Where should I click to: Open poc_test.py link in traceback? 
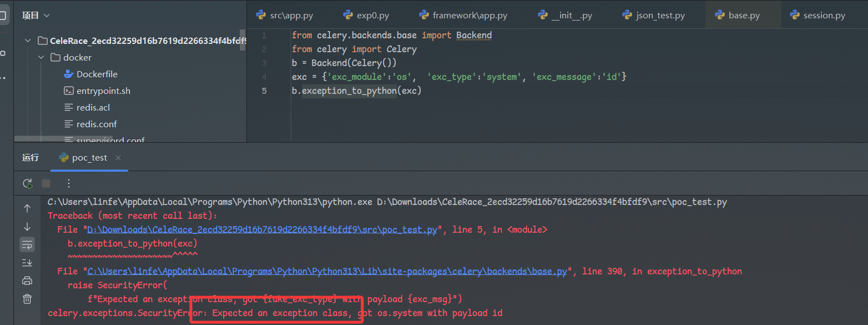[262, 229]
